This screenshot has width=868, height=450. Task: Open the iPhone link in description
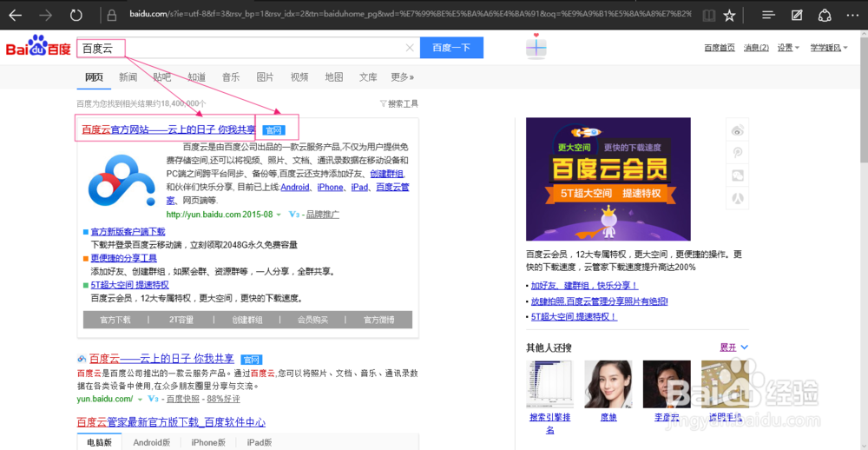(x=330, y=188)
